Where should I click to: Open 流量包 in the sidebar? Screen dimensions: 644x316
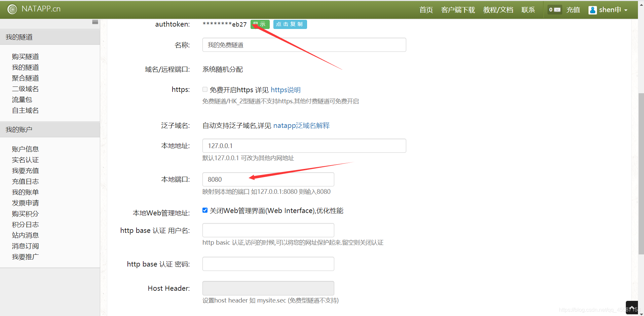[22, 100]
